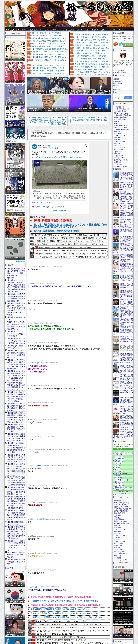Open ヌルポあんてな in the navigation bar

pos(83,30)
